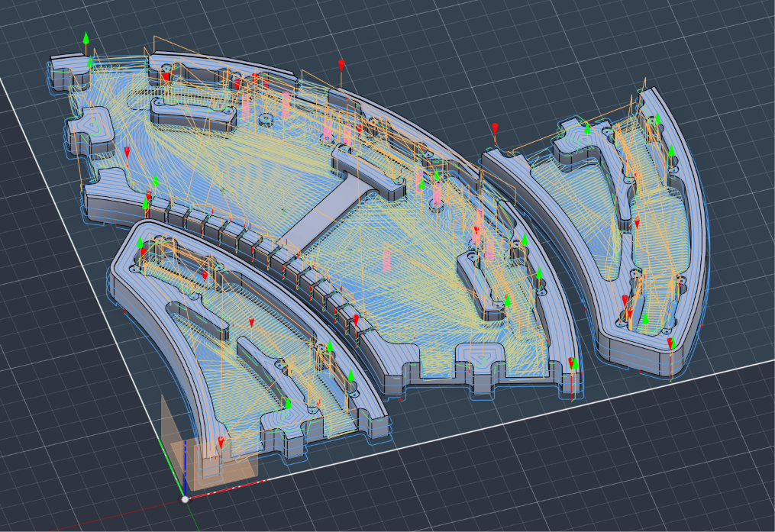Select the white origin point of the coordinate system
This screenshot has width=775, height=532.
point(185,499)
